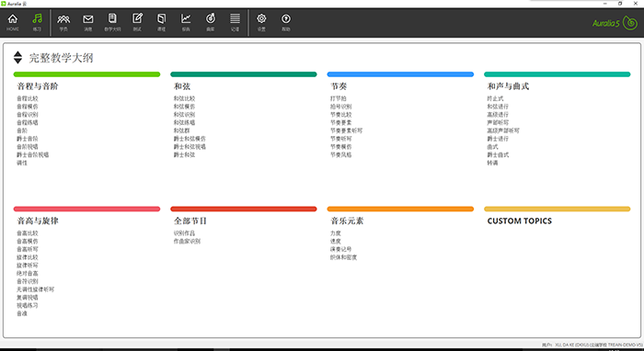Open the 设置 settings gear icon
Viewport: 644px width, 351px height.
click(261, 22)
